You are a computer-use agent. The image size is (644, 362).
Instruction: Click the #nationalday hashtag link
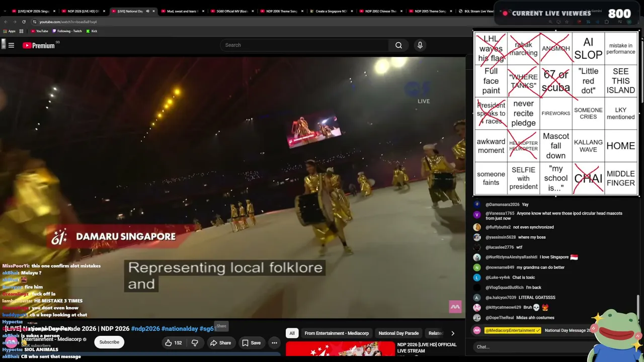click(x=180, y=329)
